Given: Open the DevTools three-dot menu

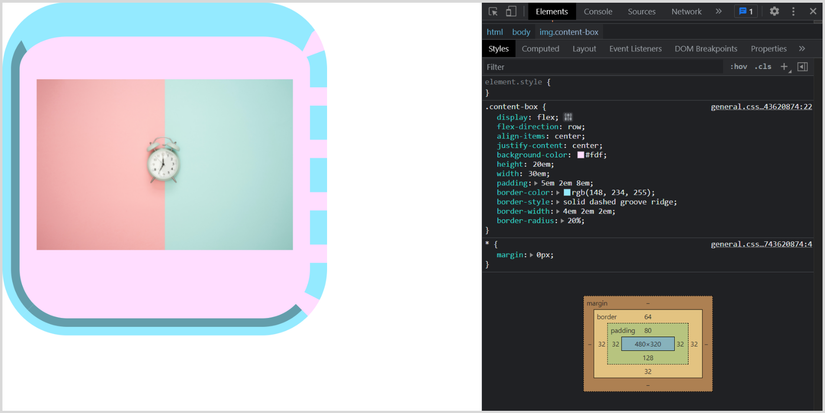Looking at the screenshot, I should (x=793, y=11).
